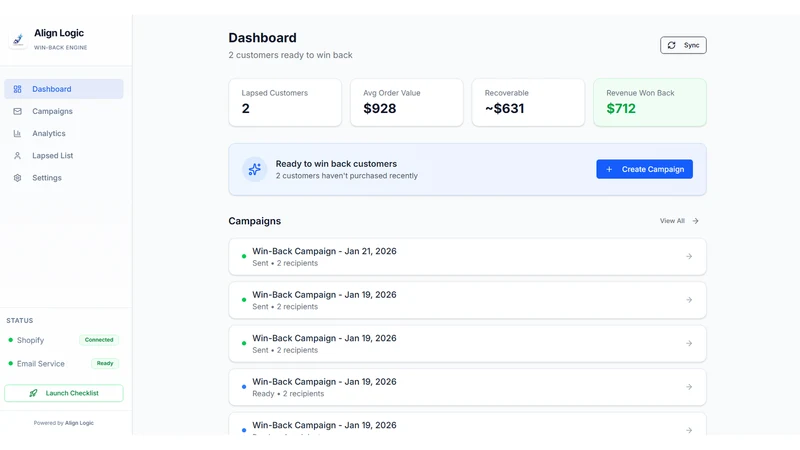
Task: Click the Revenue Won Back card
Action: coord(650,103)
